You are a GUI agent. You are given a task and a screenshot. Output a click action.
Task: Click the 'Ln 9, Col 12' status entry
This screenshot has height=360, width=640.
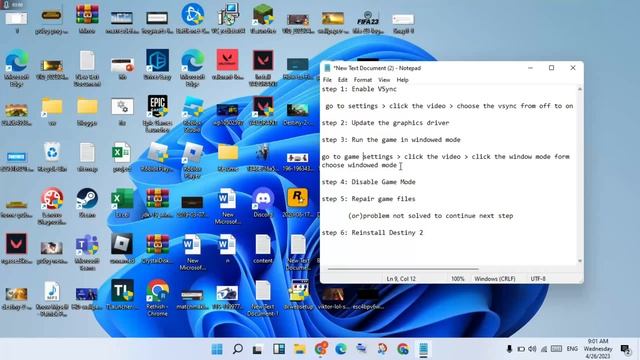coord(401,279)
